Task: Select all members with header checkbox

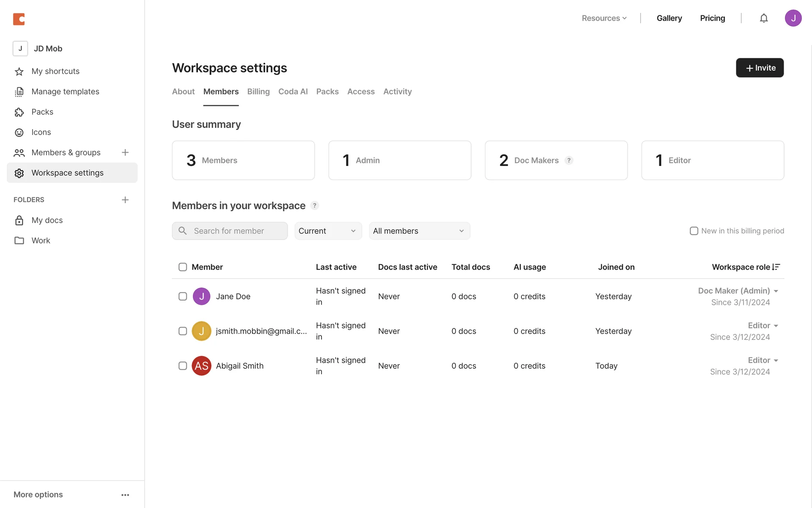Action: (x=183, y=267)
